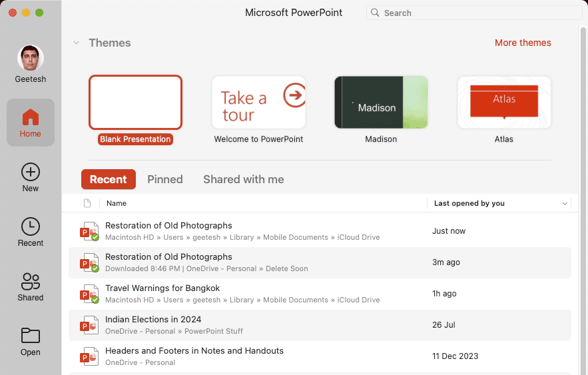588x375 pixels.
Task: Open Travel Warnings for Bangkok file
Action: coord(320,294)
